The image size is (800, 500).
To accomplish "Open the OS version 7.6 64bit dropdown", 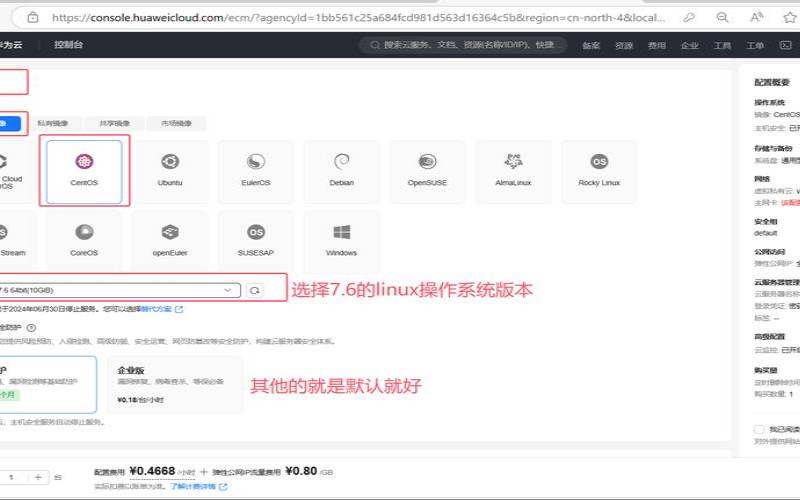I will [120, 290].
